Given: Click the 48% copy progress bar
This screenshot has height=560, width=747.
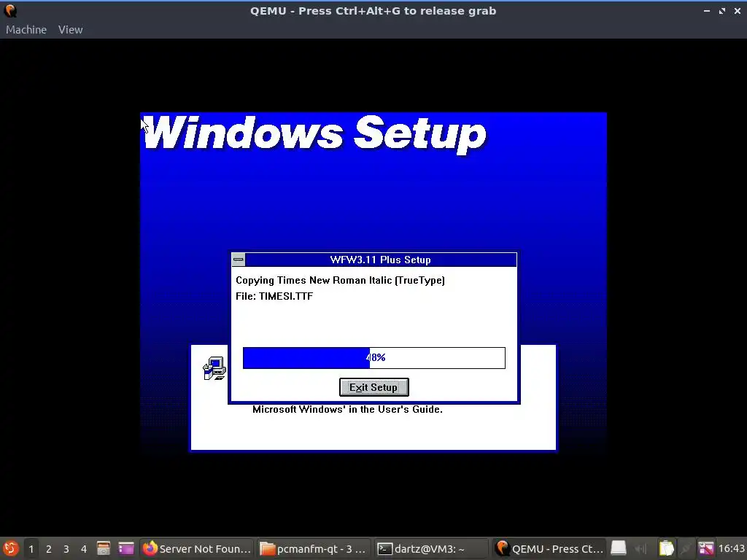Looking at the screenshot, I should click(x=374, y=357).
